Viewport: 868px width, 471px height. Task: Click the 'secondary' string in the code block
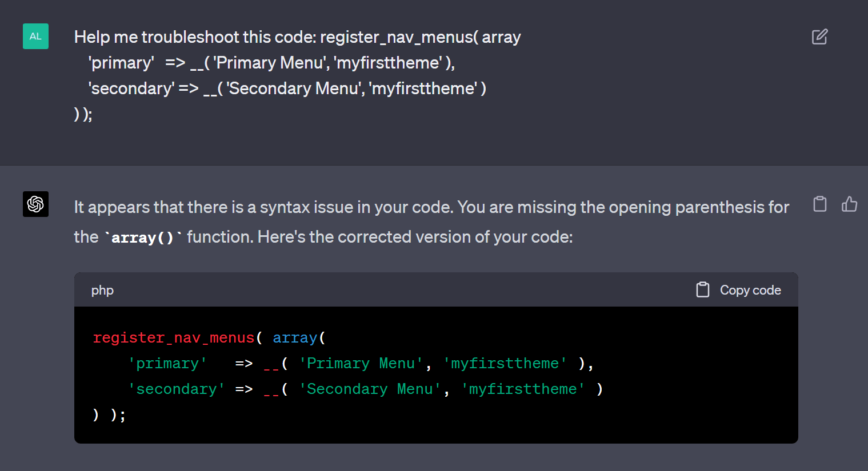(x=177, y=389)
